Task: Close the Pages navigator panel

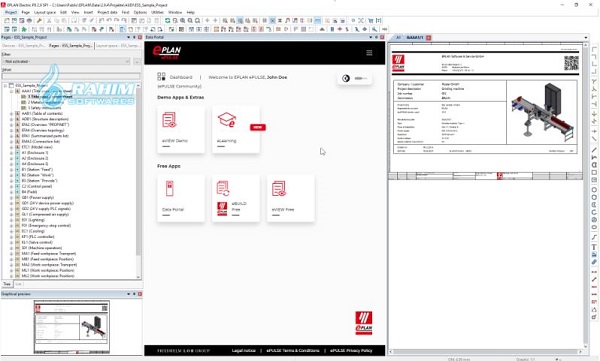Action: pos(140,37)
